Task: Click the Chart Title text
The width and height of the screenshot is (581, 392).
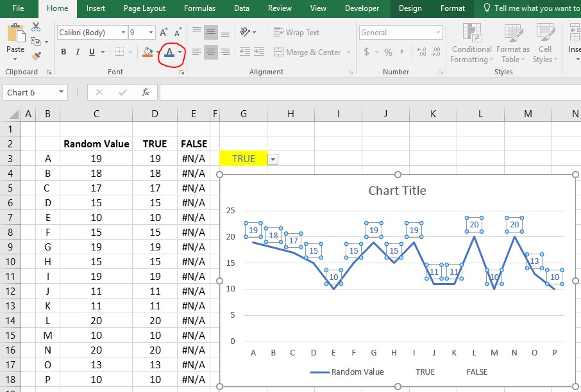Action: pyautogui.click(x=397, y=191)
